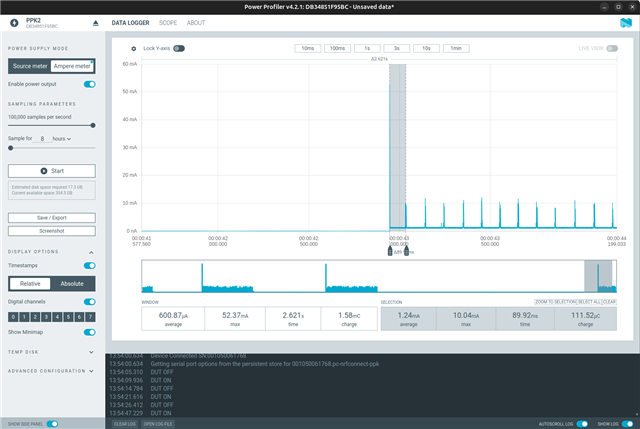Click Clear selection button
The image size is (640, 429).
[x=609, y=302]
